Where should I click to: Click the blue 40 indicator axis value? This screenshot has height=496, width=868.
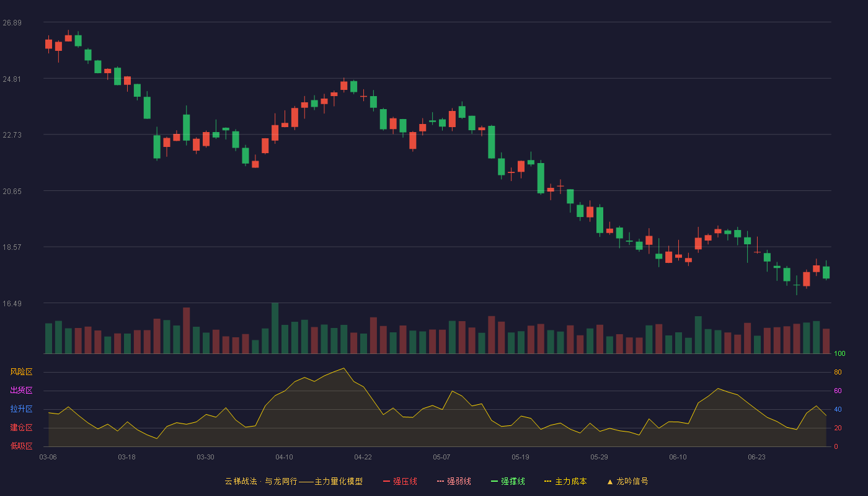pyautogui.click(x=838, y=410)
